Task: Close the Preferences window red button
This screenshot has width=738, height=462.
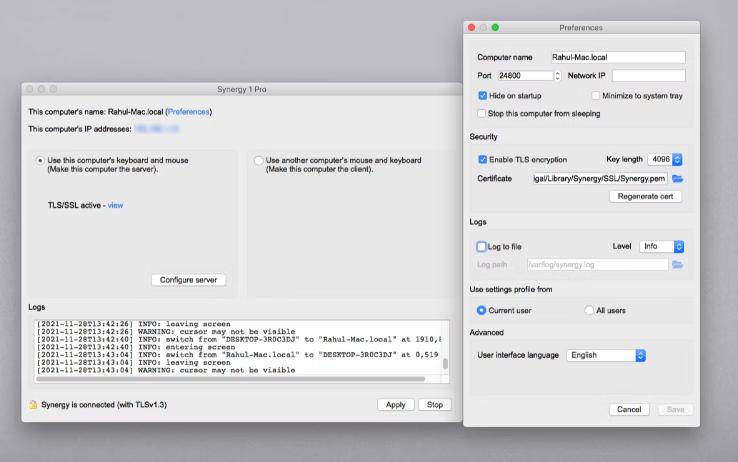Action: click(472, 27)
